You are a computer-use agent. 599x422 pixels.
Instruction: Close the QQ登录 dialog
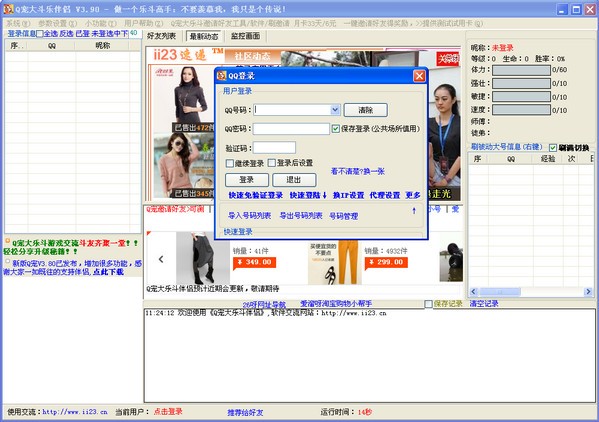419,76
